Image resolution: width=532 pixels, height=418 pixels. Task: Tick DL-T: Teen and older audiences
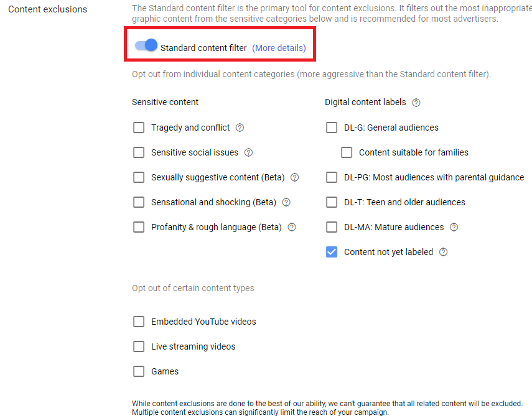332,203
